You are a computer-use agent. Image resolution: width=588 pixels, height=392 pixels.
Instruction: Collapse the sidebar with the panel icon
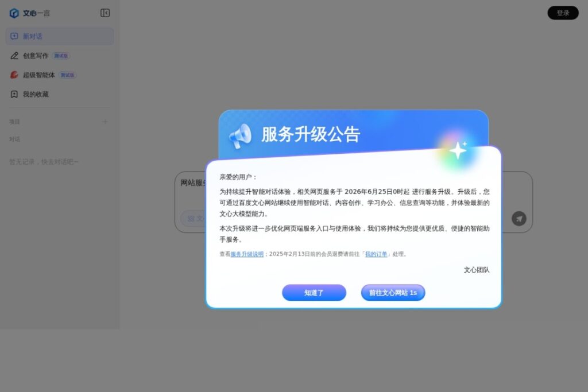click(105, 13)
